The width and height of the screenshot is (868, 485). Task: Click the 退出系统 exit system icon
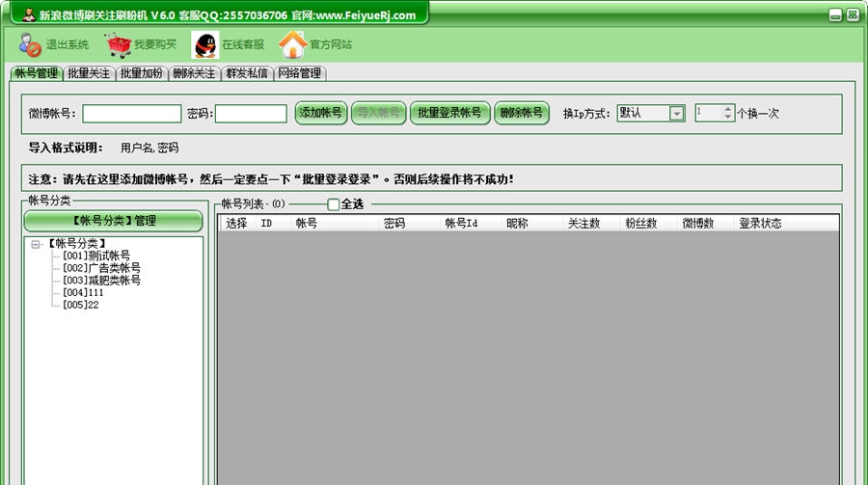click(x=30, y=44)
